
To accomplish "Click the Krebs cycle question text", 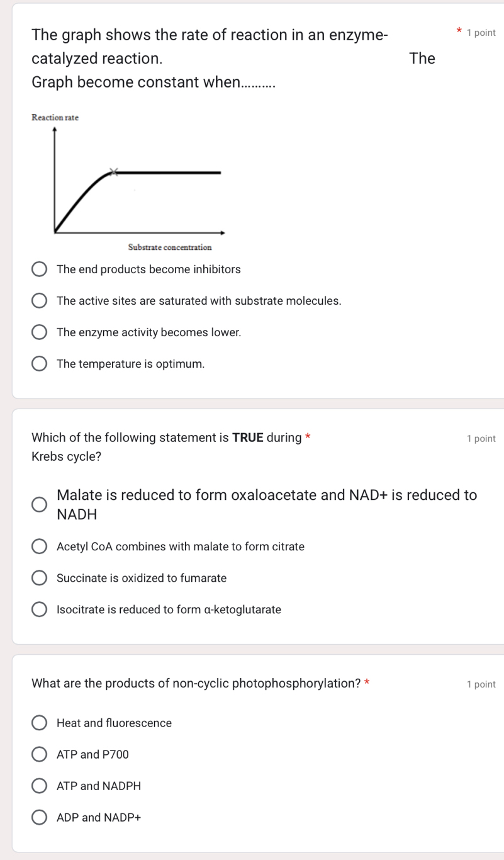I will [171, 447].
